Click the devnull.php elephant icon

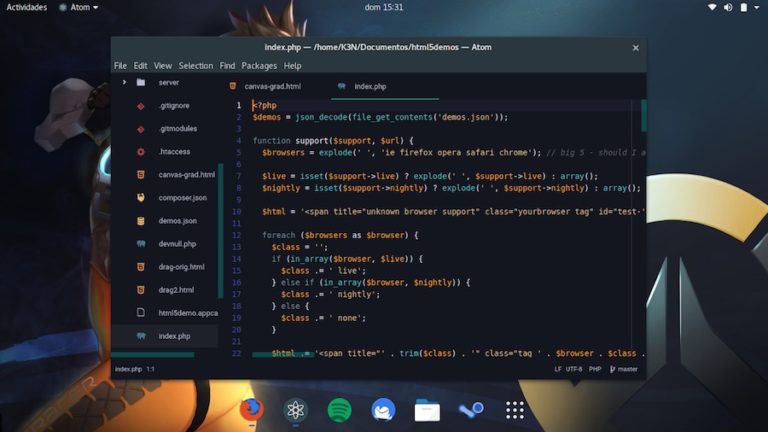141,244
